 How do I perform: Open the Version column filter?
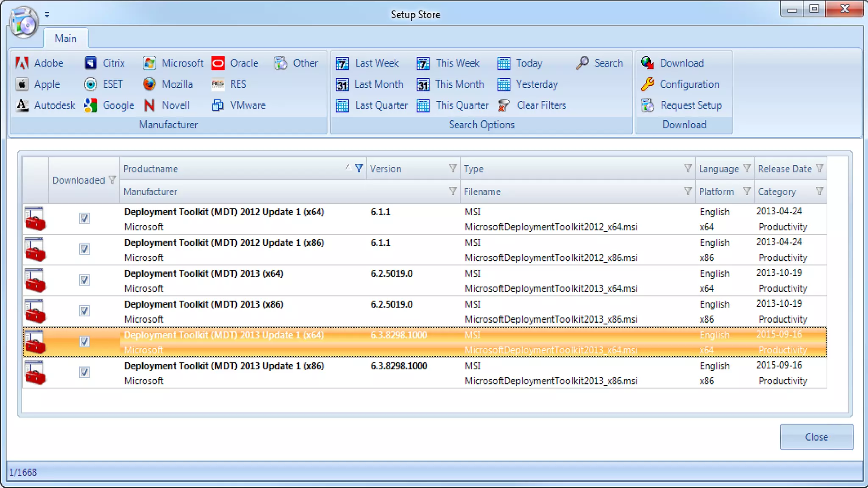[453, 169]
